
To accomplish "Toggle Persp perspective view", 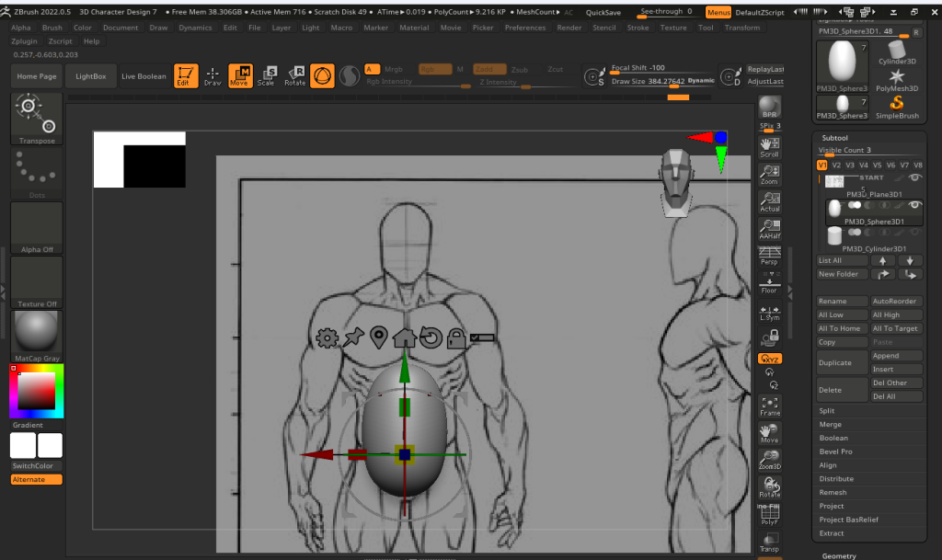I will click(x=770, y=257).
